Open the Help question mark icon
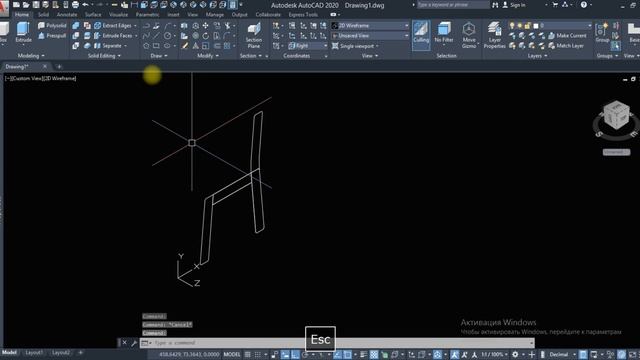 584,5
